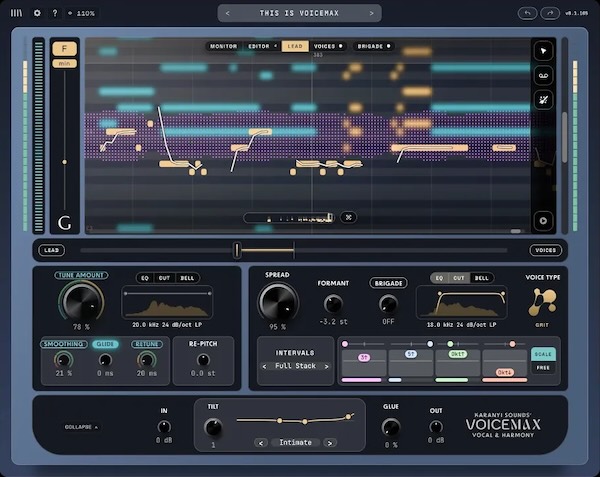
Task: Toggle the TUNE AMOUNT label button
Action: coord(81,275)
